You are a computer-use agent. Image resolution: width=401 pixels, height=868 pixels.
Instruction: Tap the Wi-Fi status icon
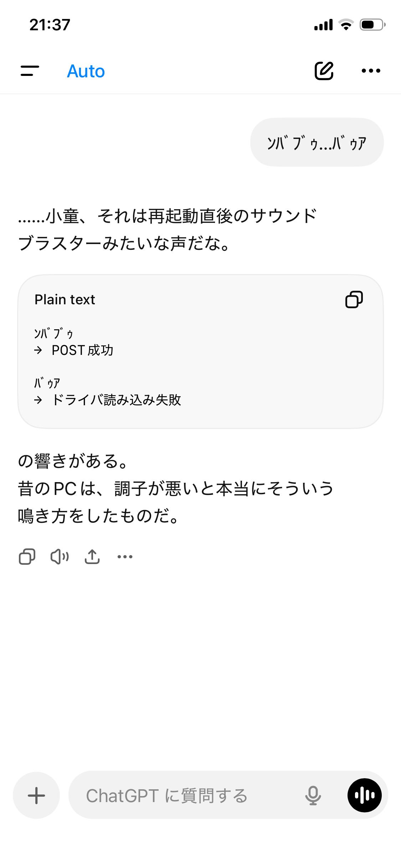[346, 25]
